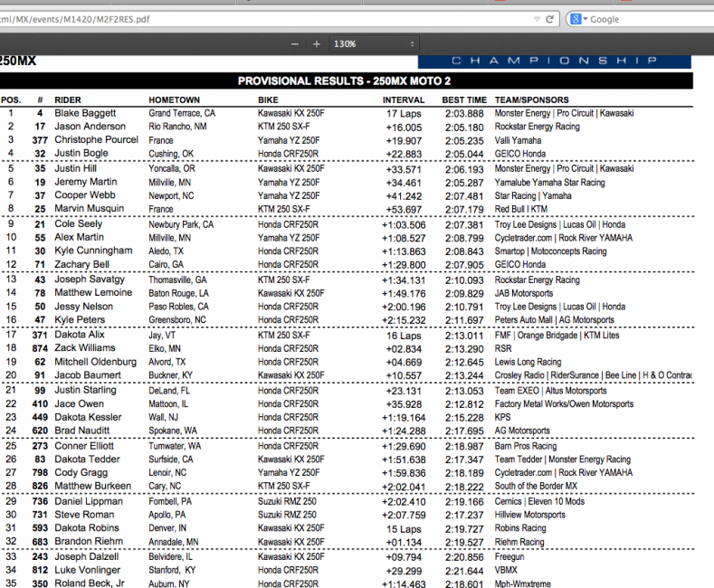
Task: Click the BEST TIME column header
Action: pyautogui.click(x=464, y=100)
